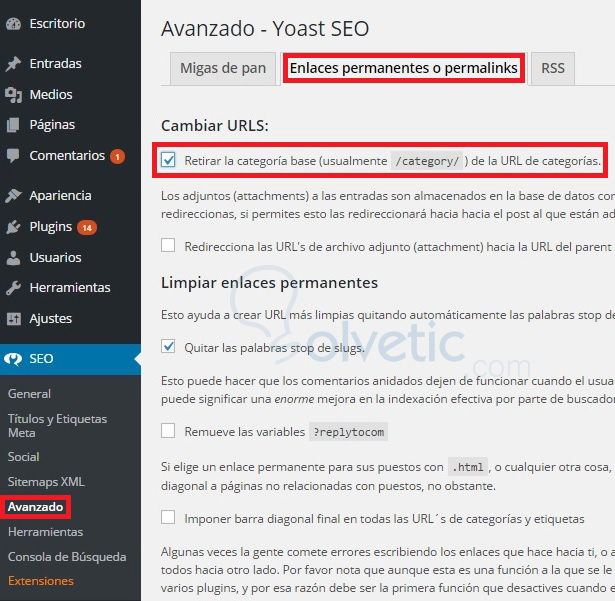Click the Plugins plug icon
The image size is (615, 601).
coord(13,227)
